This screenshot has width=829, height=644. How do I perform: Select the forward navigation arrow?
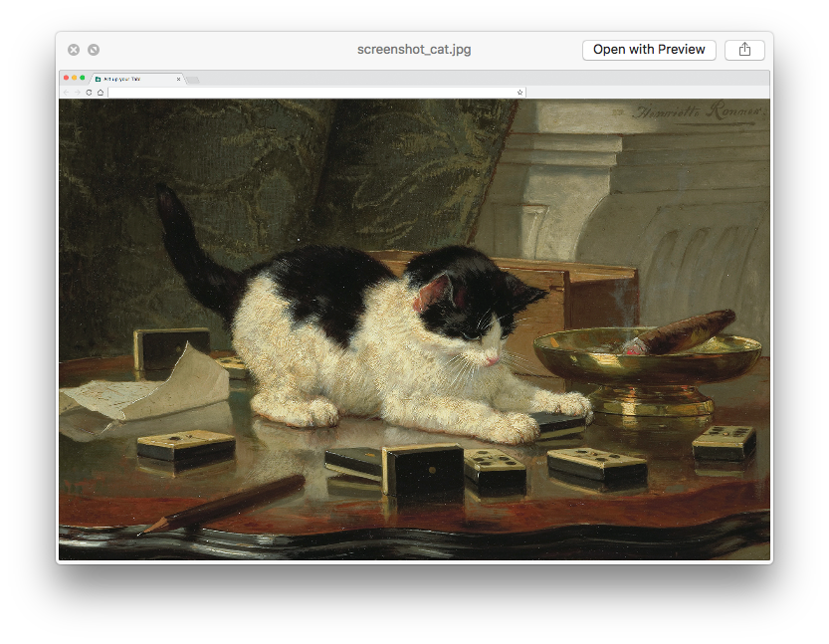click(x=77, y=92)
